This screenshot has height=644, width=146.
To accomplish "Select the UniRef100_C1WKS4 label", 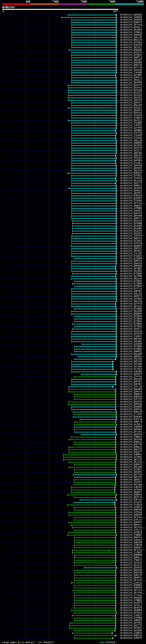I will [x=131, y=633].
